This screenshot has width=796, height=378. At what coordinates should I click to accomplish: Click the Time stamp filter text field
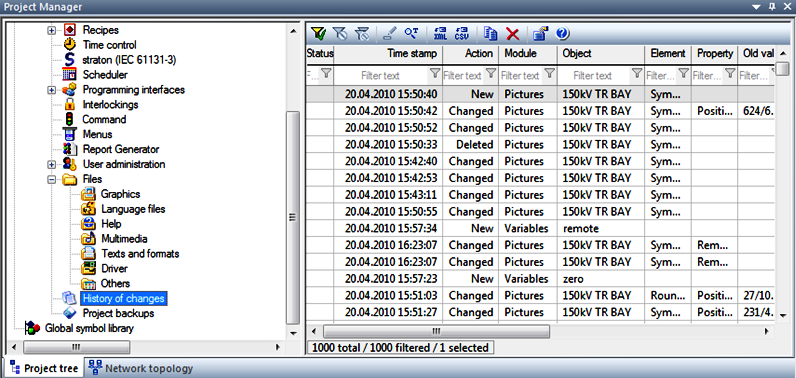coord(381,76)
